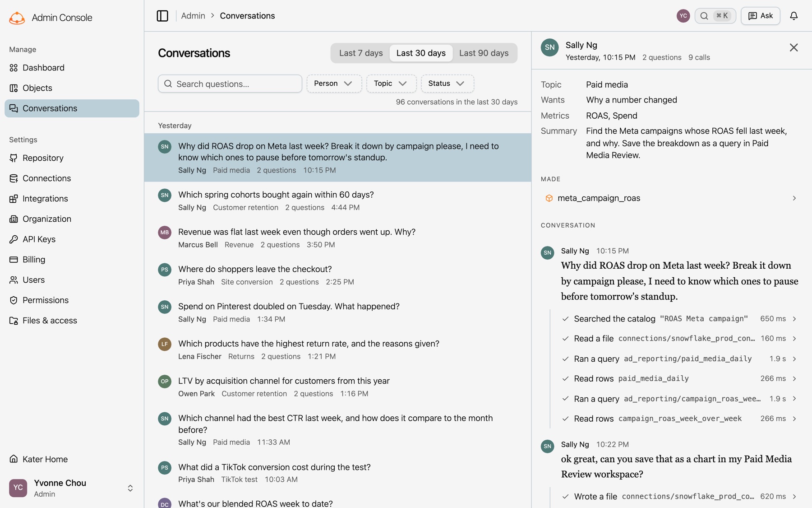Open 'Which channel had the best CTR' conversation
The width and height of the screenshot is (812, 508).
tap(337, 429)
